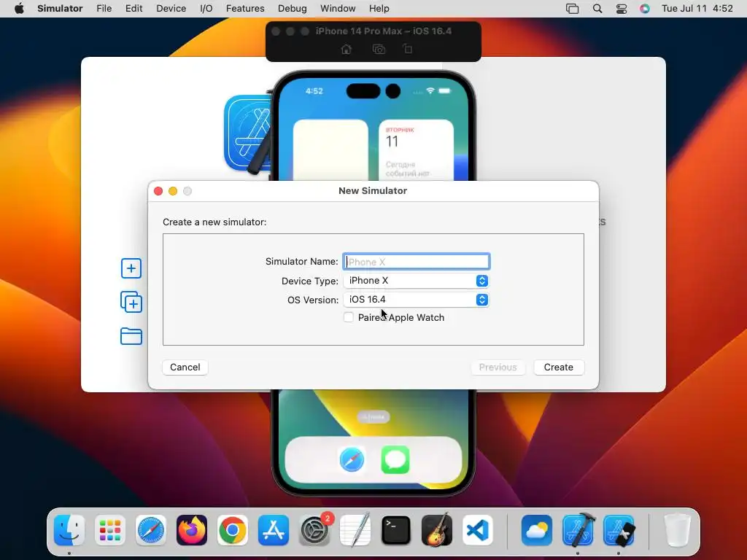
Task: Click the open folder icon on left
Action: click(131, 336)
